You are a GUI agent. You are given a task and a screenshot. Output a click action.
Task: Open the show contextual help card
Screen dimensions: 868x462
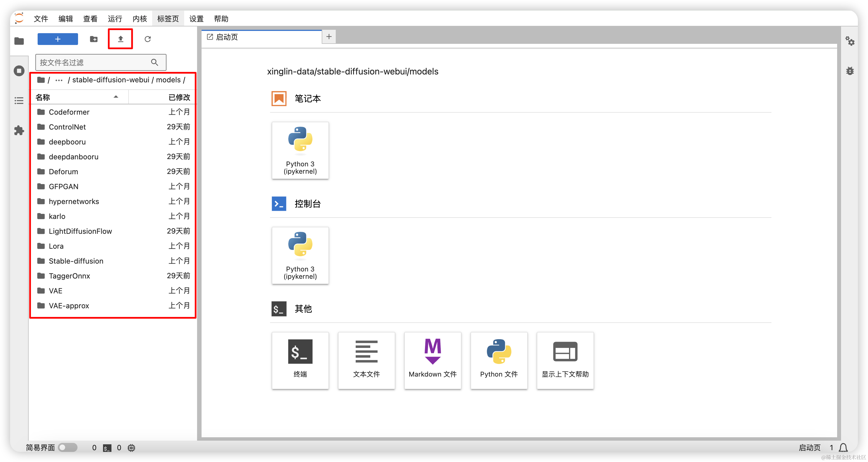tap(565, 361)
